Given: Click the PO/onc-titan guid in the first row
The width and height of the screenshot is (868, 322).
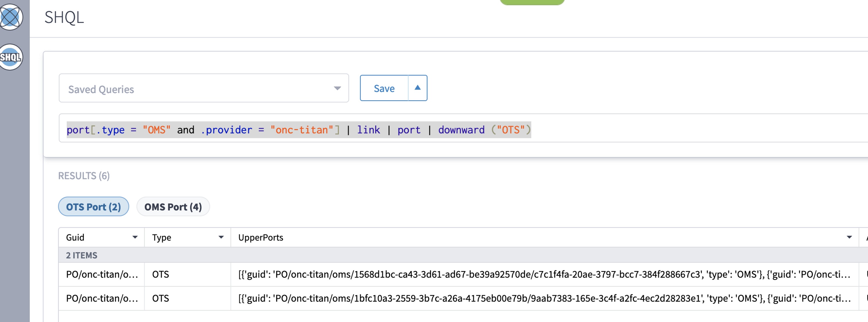Looking at the screenshot, I should coord(102,274).
